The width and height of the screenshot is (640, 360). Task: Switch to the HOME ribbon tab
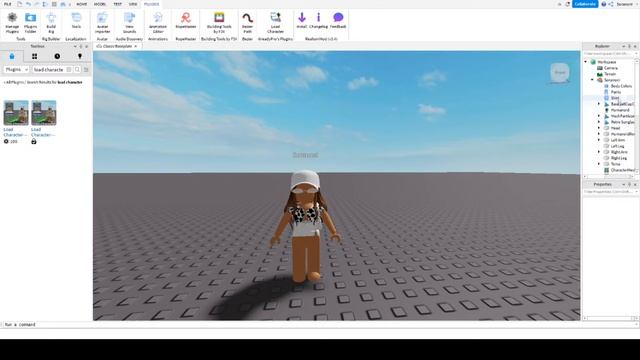pos(82,4)
